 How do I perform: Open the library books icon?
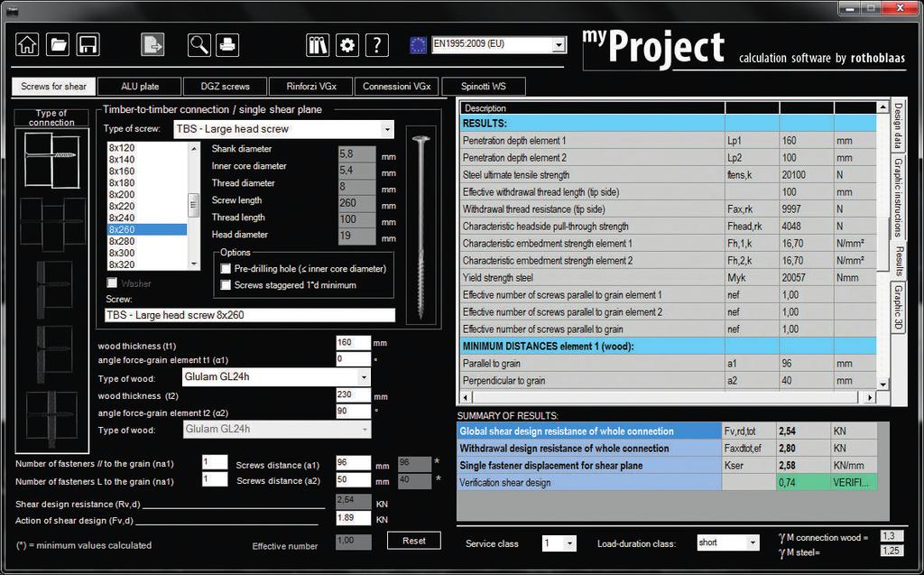pos(318,44)
